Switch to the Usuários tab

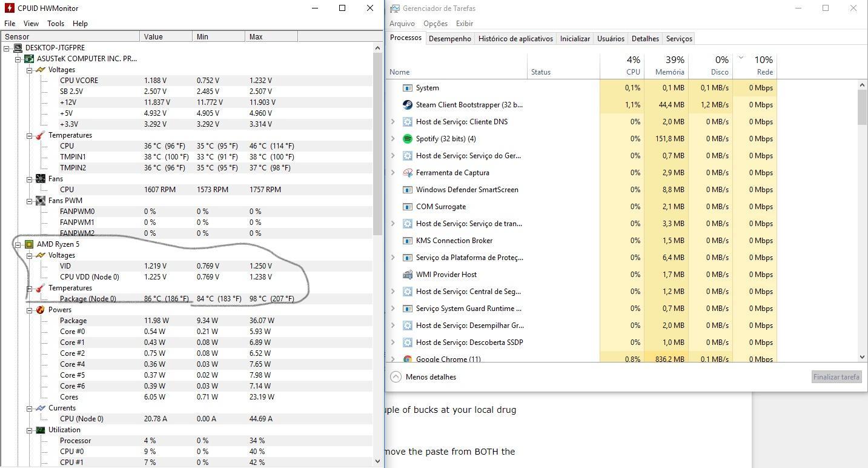point(611,39)
